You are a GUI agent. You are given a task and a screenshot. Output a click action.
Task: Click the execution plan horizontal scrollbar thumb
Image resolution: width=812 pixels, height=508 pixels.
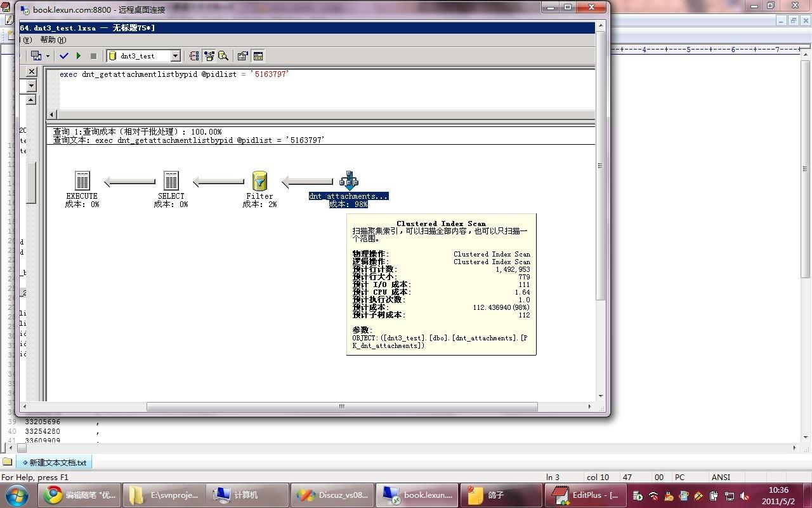click(342, 406)
